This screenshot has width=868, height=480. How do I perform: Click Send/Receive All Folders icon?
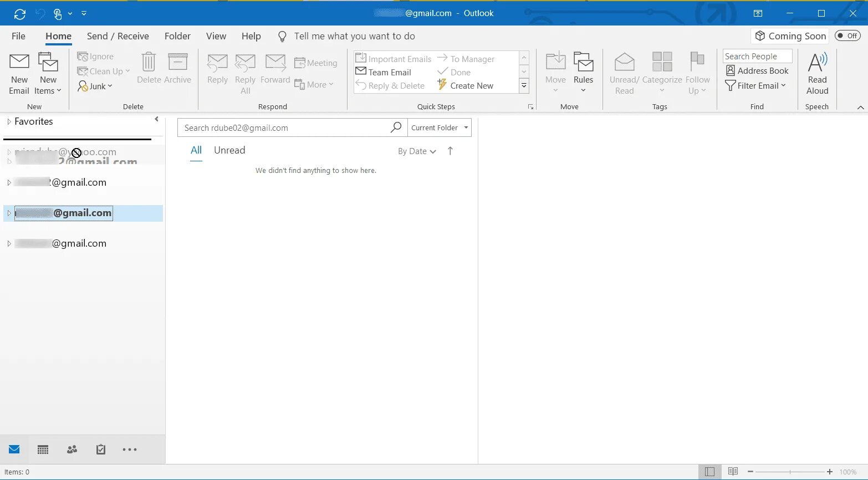(20, 13)
